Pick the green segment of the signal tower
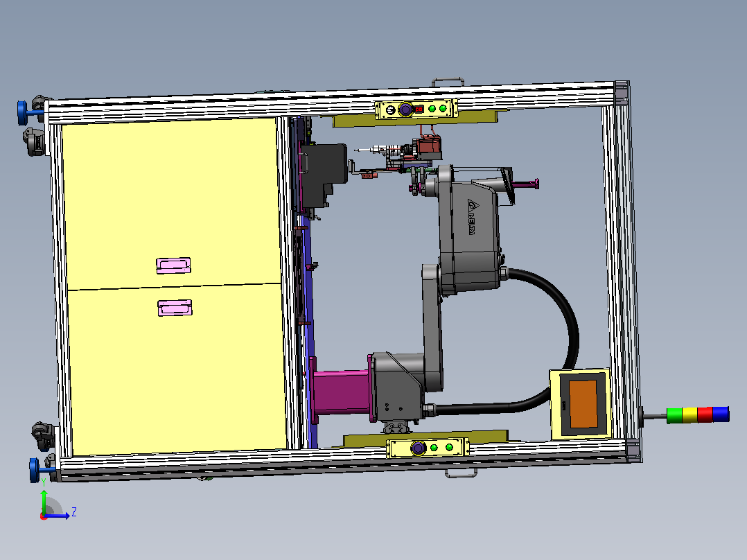Image resolution: width=747 pixels, height=560 pixels. tap(675, 415)
